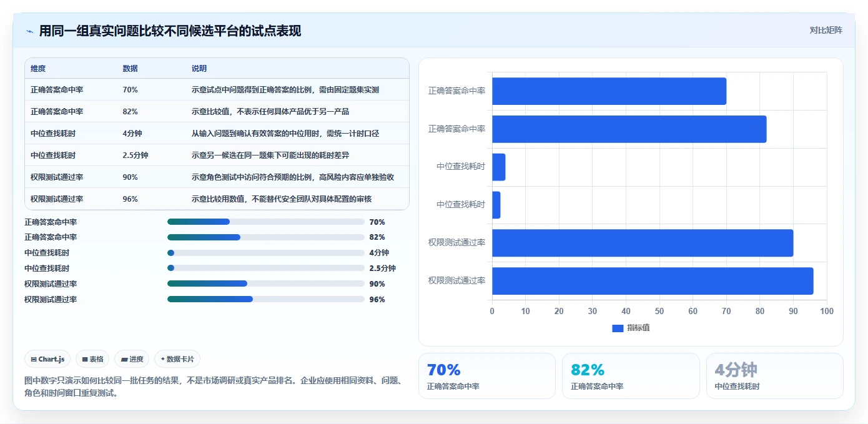
Task: Select the 96% value cell in the table
Action: (131, 199)
